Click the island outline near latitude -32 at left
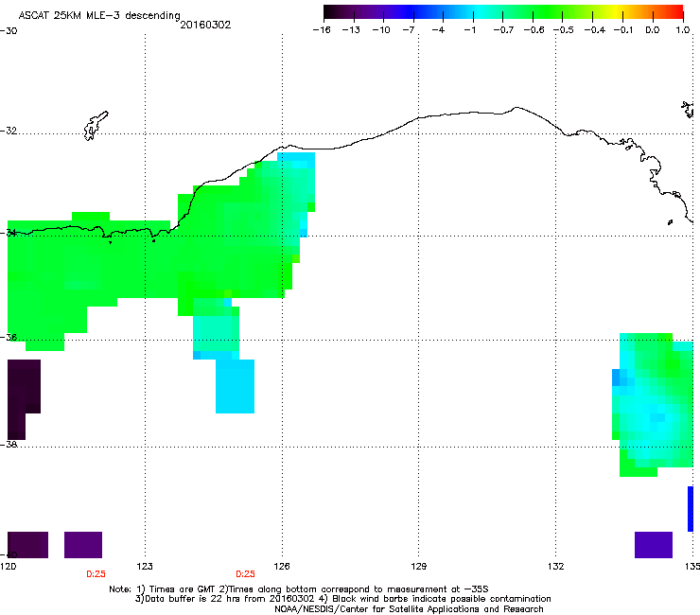 (96, 126)
